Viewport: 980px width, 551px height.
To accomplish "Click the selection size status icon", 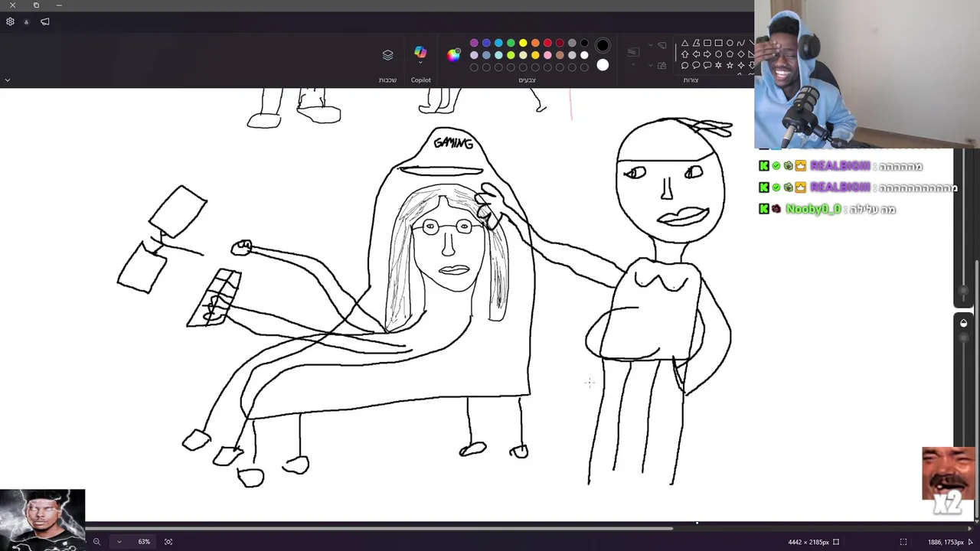I will pyautogui.click(x=903, y=542).
